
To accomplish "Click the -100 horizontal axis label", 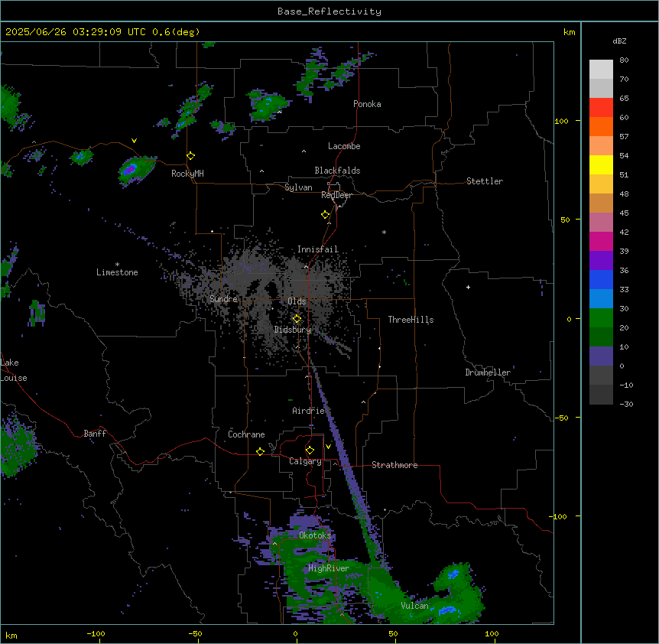I will coord(96,633).
